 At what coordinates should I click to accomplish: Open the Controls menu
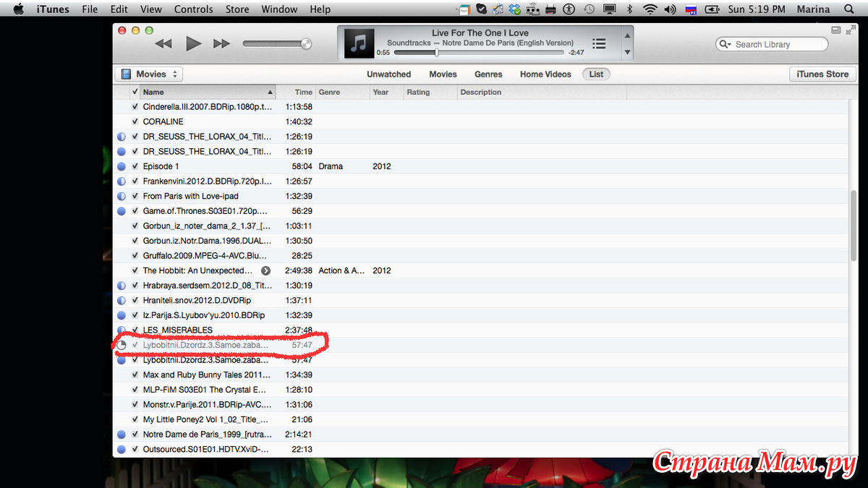click(194, 9)
